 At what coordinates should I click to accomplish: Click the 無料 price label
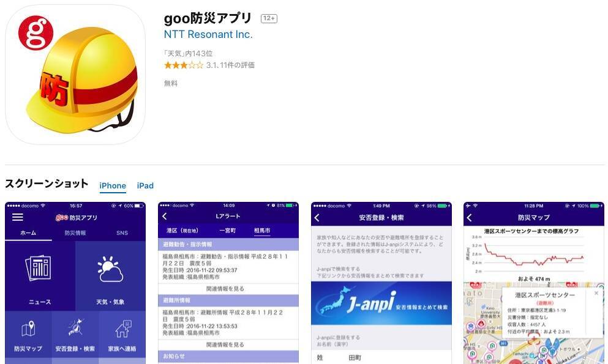pyautogui.click(x=171, y=83)
